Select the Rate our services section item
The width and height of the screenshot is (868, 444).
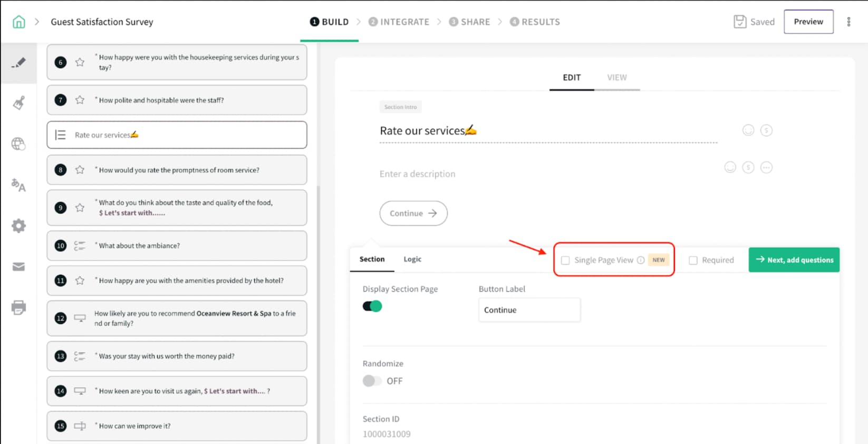(x=177, y=135)
